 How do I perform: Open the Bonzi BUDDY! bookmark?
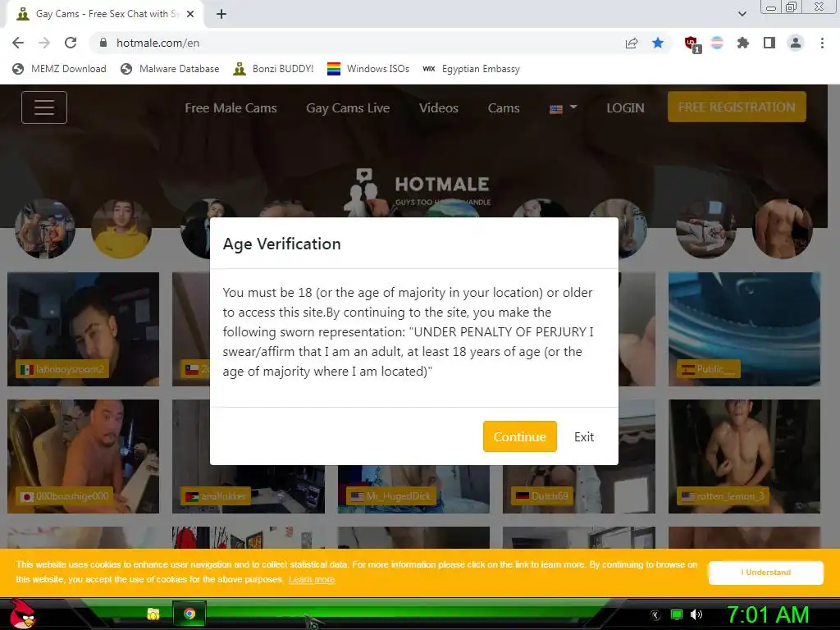pyautogui.click(x=273, y=69)
